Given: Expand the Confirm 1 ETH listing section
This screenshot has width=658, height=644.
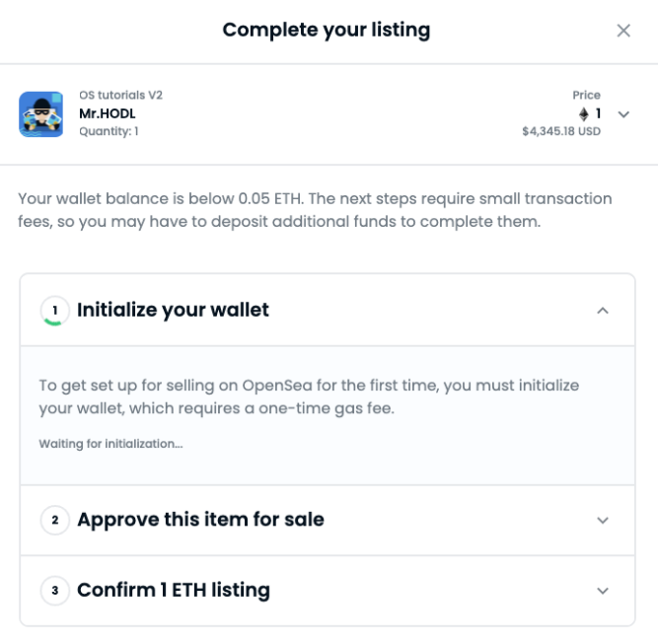Looking at the screenshot, I should coord(603,591).
